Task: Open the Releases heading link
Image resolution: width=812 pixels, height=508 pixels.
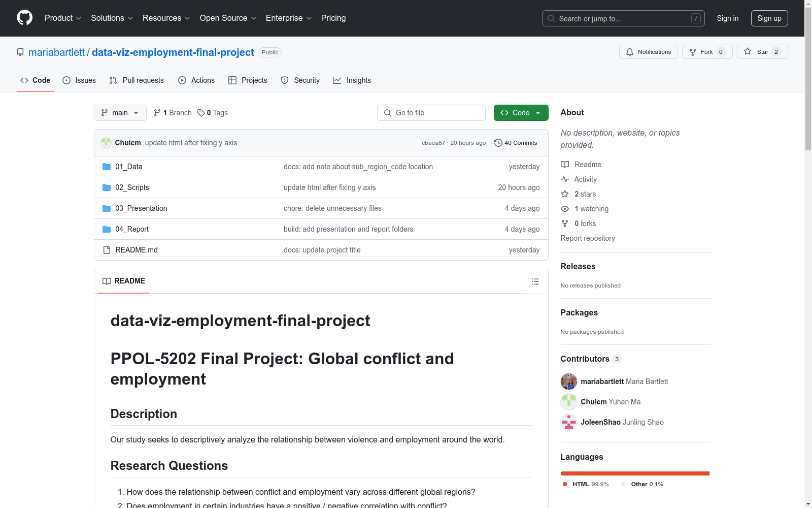Action: pyautogui.click(x=578, y=266)
